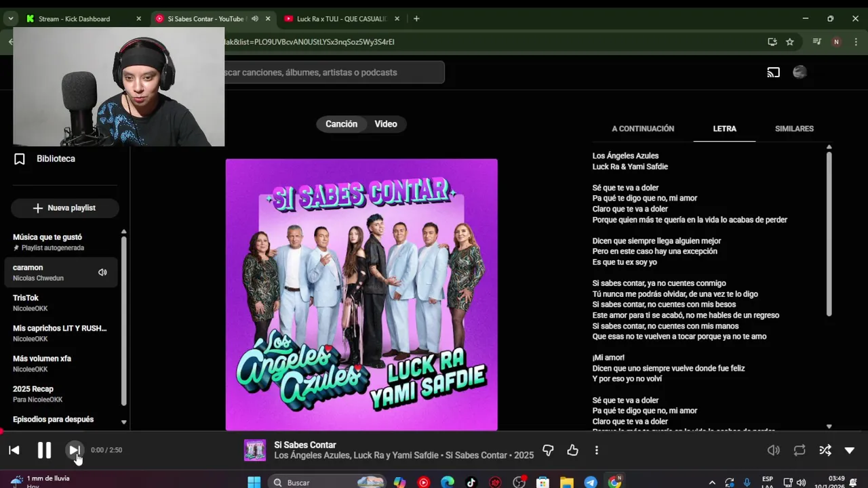Open the Chrome tab search dropdown
This screenshot has height=488, width=868.
(x=11, y=19)
